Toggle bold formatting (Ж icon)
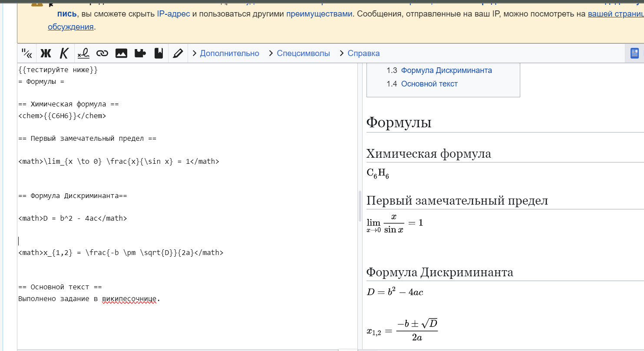Viewport: 644px width, 351px height. pyautogui.click(x=46, y=53)
